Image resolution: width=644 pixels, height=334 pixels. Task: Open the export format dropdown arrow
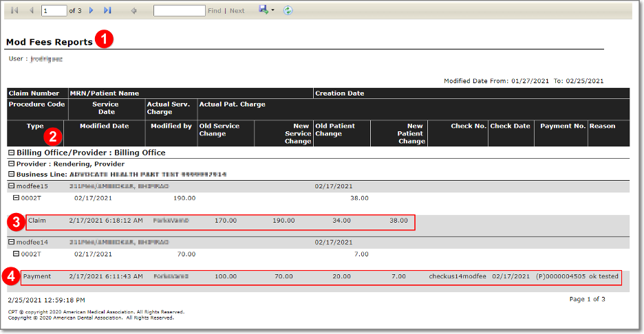point(272,10)
